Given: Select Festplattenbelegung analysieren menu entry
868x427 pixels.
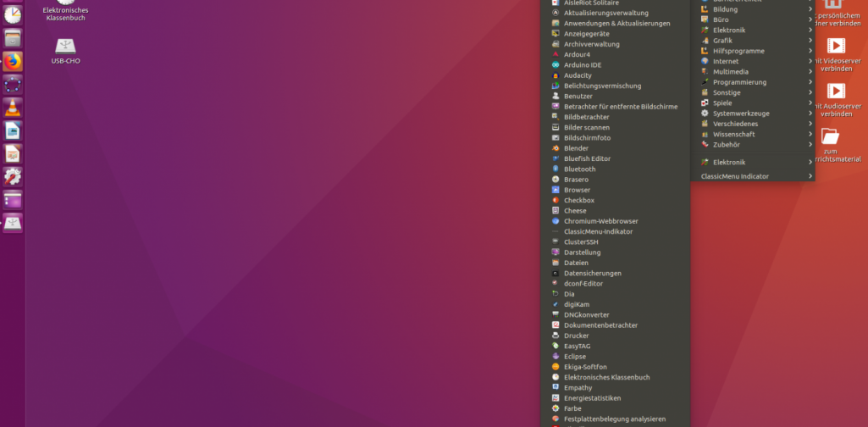Looking at the screenshot, I should click(x=614, y=419).
